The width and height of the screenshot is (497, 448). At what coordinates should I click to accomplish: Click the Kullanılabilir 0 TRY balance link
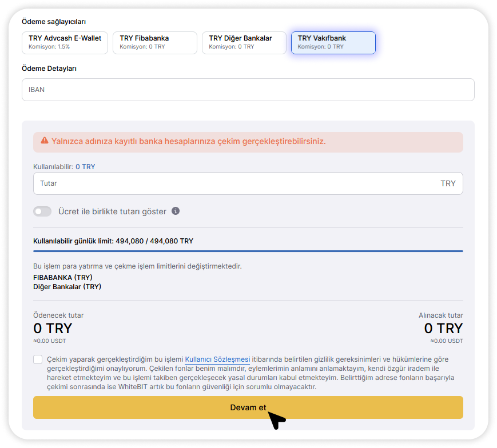point(85,167)
